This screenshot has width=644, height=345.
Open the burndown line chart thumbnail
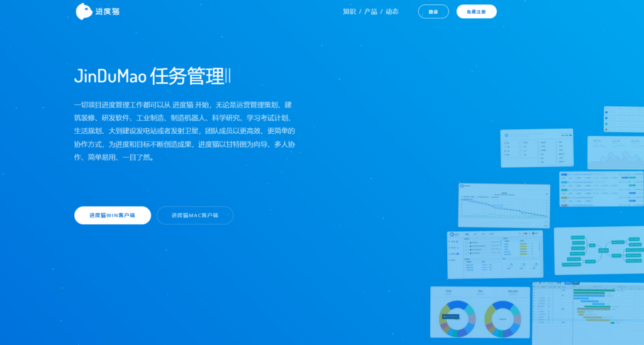pos(504,205)
